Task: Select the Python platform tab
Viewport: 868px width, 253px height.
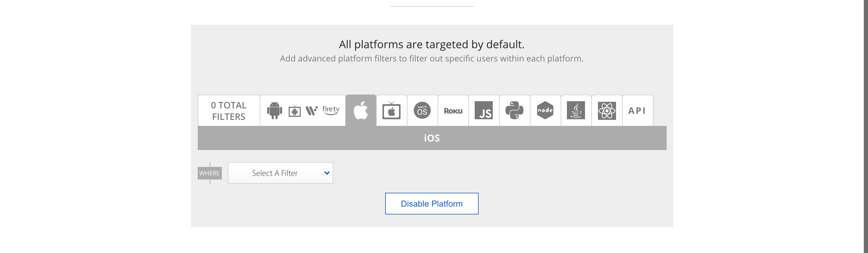Action: tap(514, 111)
